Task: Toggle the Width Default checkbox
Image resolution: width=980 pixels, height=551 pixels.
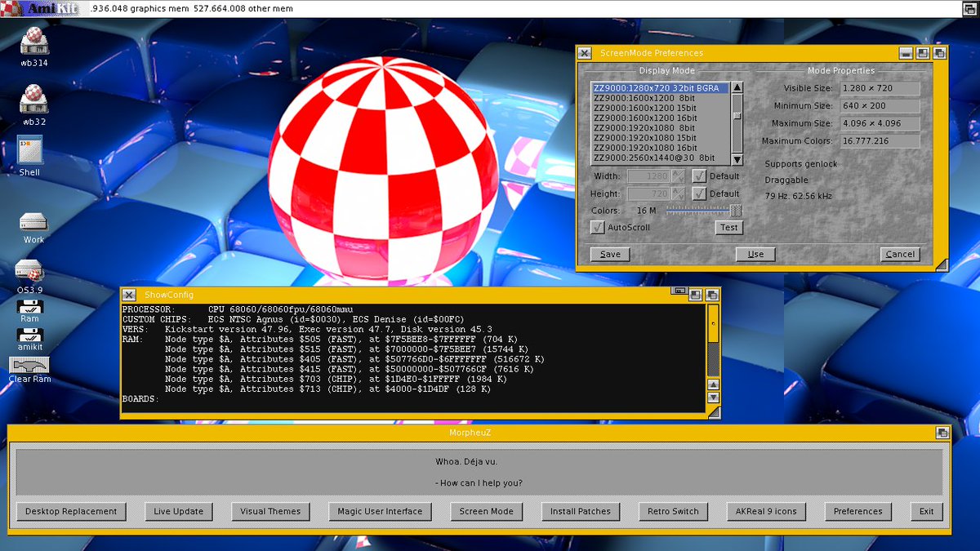Action: [x=699, y=176]
